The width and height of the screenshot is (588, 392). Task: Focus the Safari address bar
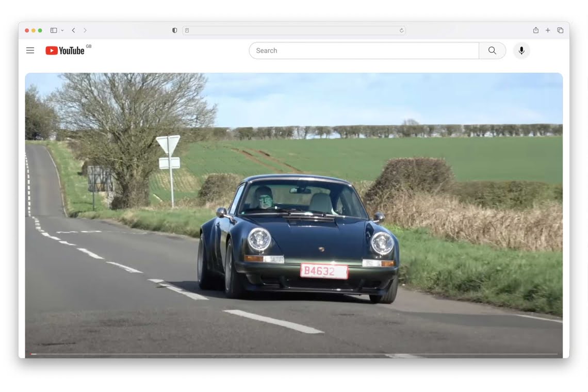(x=294, y=30)
